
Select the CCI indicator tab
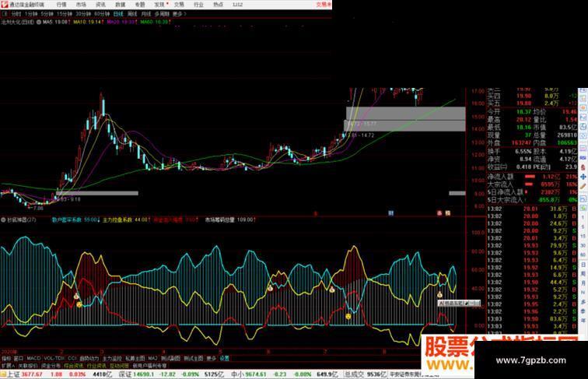click(72, 358)
